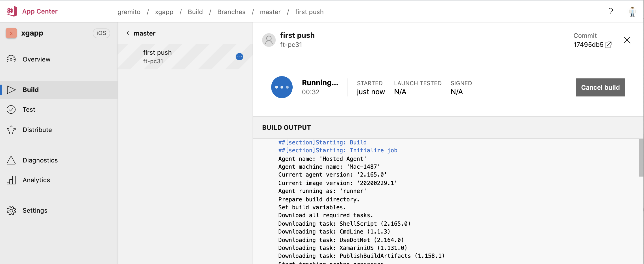Select Build in the sidebar

click(x=59, y=90)
